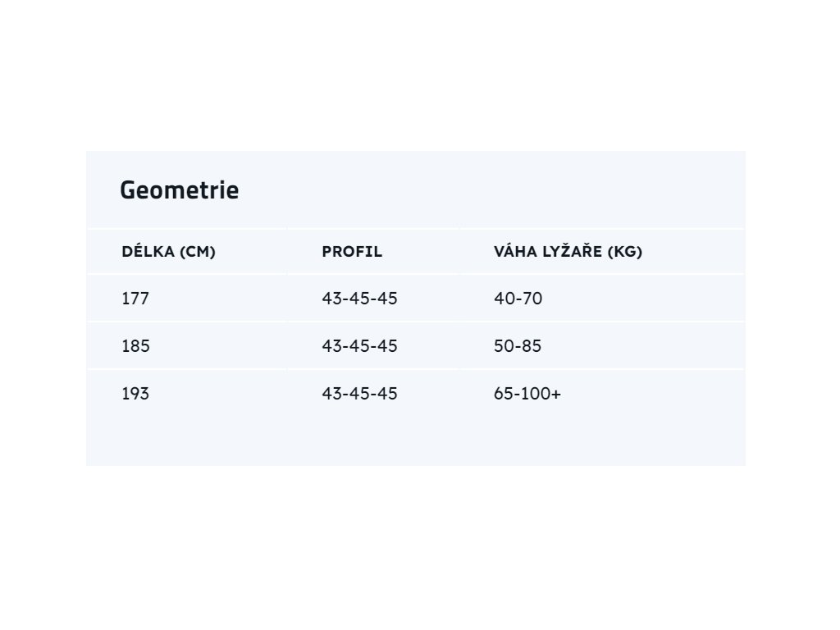Screen dimensions: 840x630
Task: Click the 40-70 weight value
Action: pos(518,299)
